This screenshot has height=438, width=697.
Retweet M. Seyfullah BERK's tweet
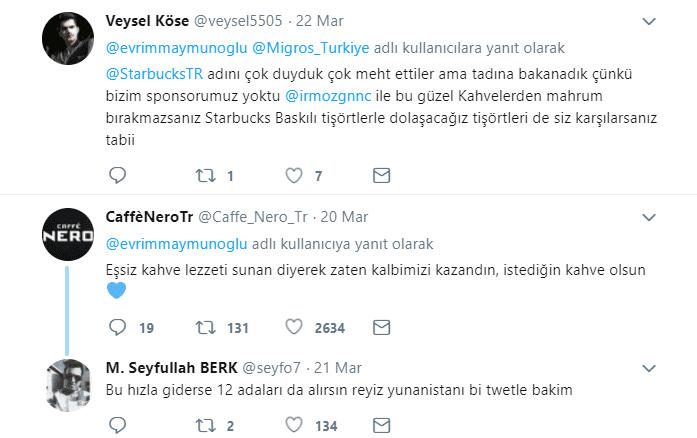pos(205,427)
